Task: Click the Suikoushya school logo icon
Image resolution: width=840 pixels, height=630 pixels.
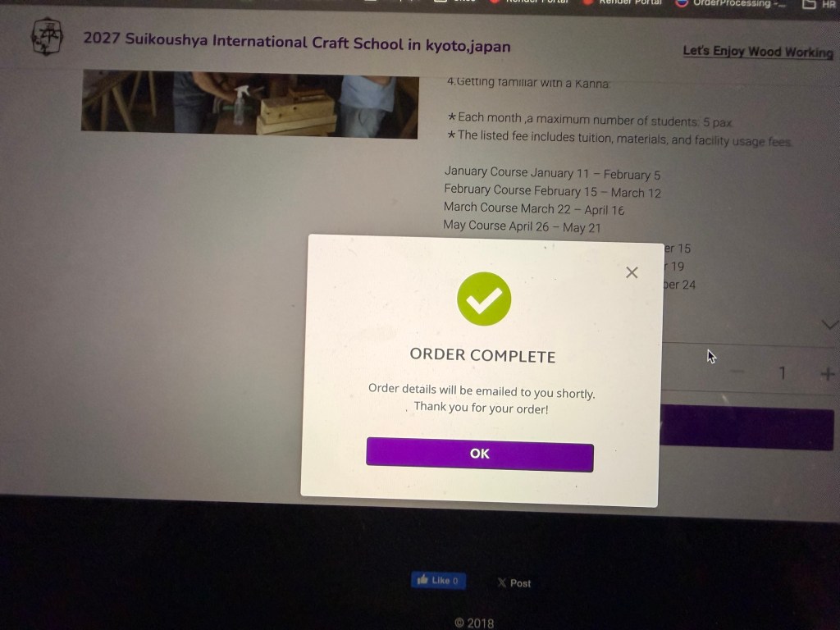Action: [x=47, y=36]
